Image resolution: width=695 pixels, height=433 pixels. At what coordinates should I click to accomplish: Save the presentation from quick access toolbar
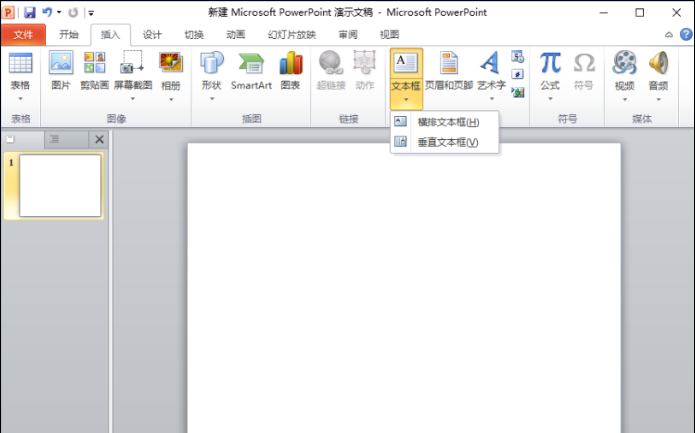(29, 12)
